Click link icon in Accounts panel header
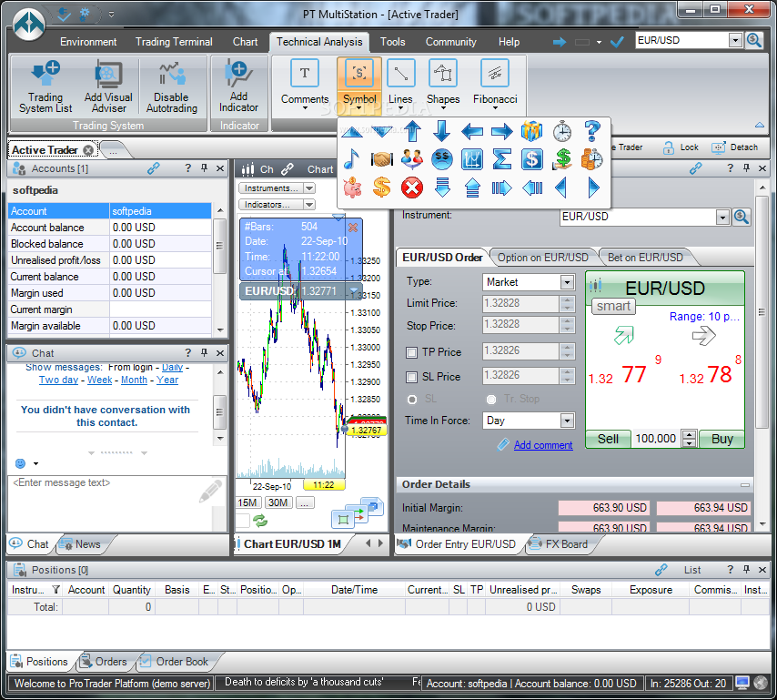This screenshot has width=777, height=700. click(153, 168)
